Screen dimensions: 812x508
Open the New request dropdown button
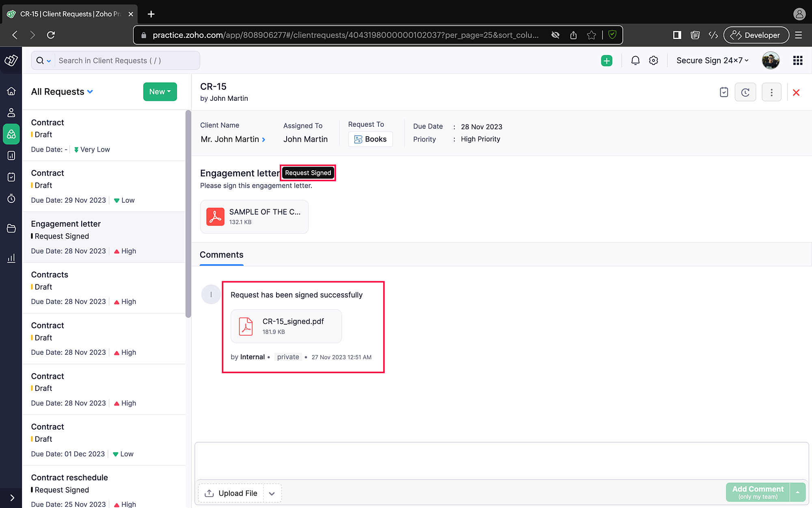pyautogui.click(x=160, y=92)
